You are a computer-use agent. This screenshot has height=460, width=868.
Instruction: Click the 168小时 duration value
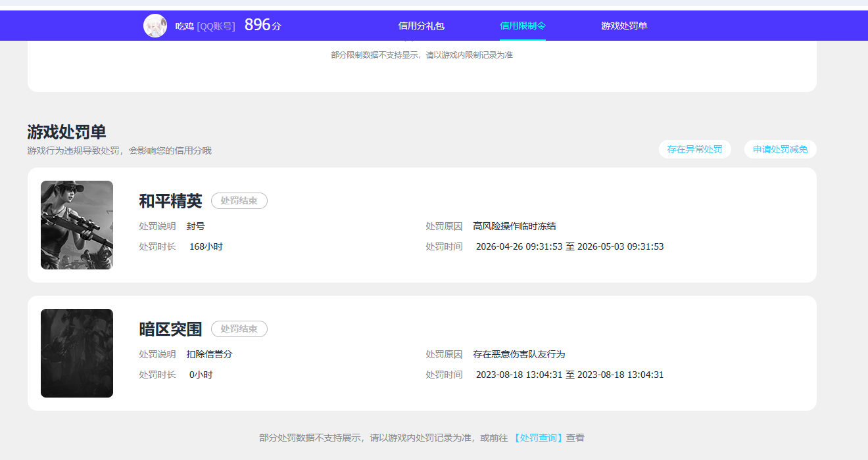pyautogui.click(x=206, y=246)
